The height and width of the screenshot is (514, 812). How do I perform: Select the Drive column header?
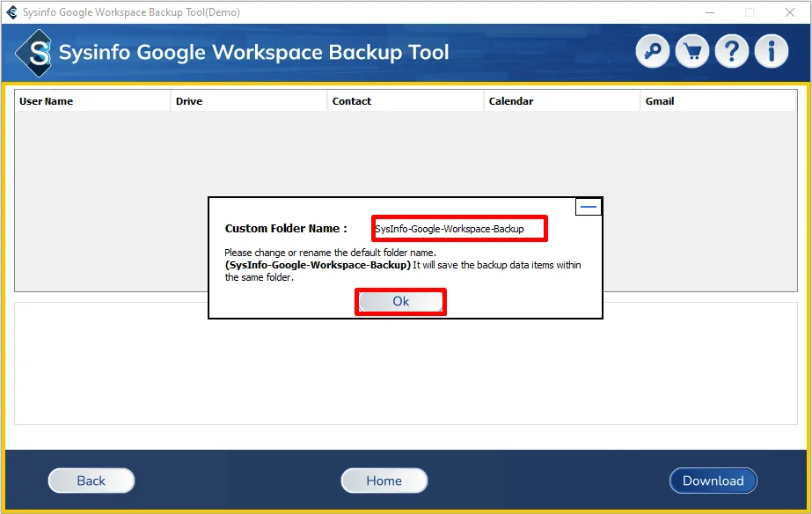(x=249, y=101)
